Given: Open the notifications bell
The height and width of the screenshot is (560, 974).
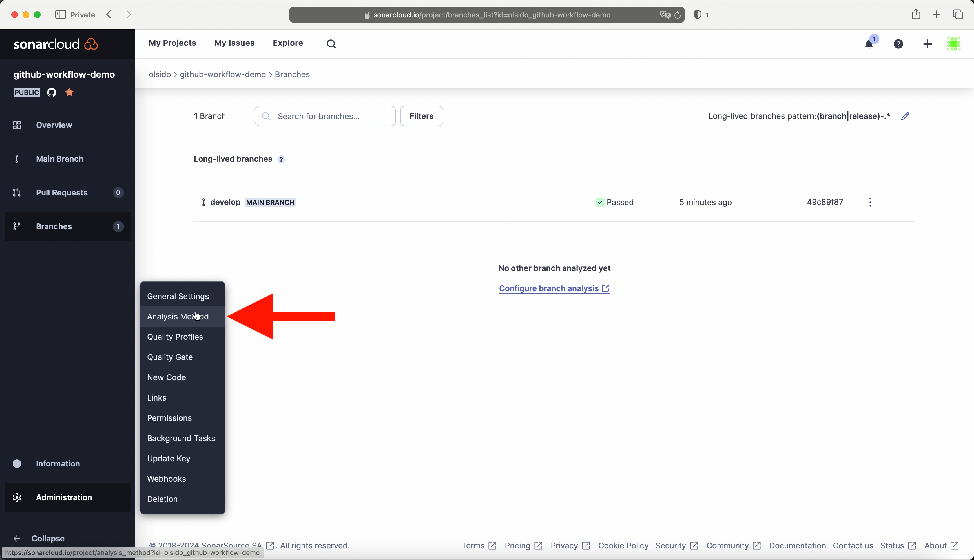Looking at the screenshot, I should click(869, 44).
